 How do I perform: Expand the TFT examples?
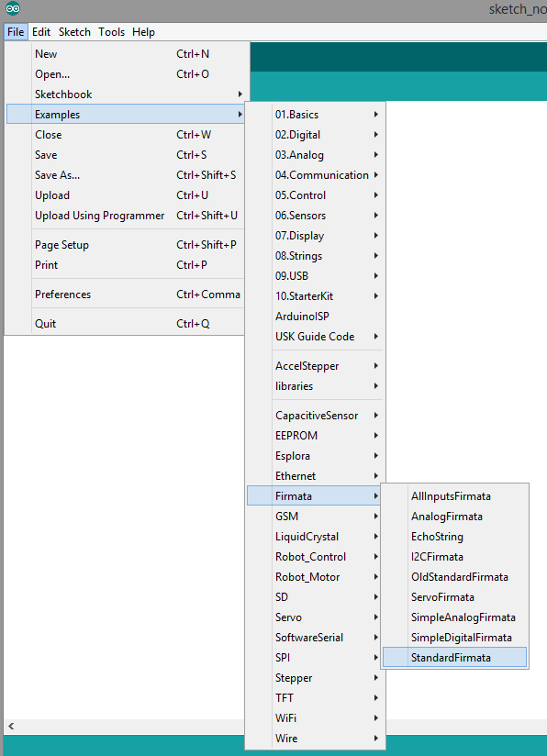click(316, 698)
